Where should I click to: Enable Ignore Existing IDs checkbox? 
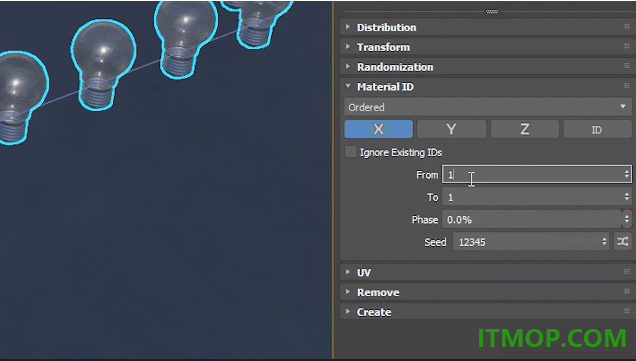(350, 152)
